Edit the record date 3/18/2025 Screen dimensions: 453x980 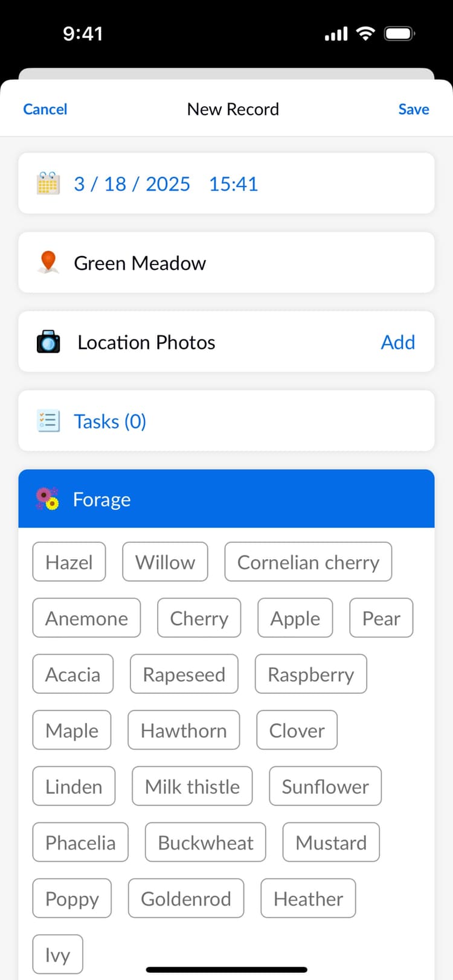click(x=132, y=184)
